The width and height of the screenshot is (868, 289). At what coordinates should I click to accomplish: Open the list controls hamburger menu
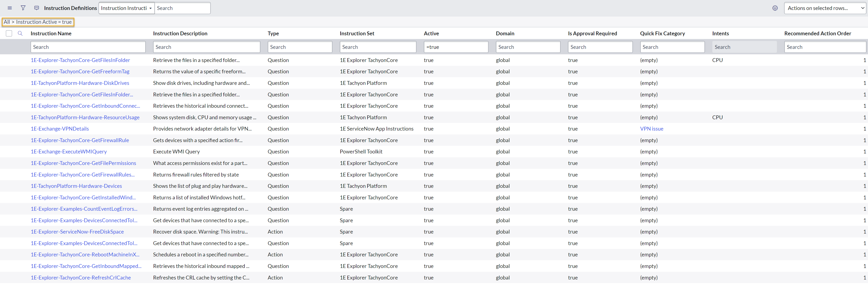pyautogui.click(x=10, y=8)
